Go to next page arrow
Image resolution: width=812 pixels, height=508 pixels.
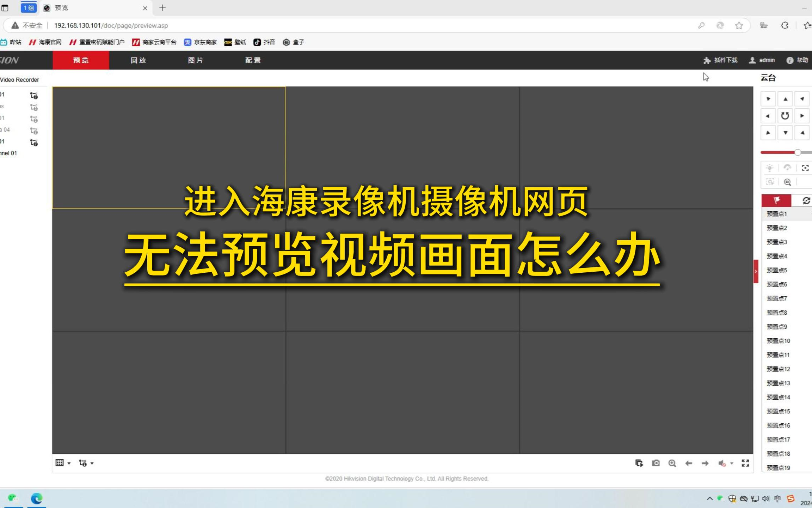coord(705,463)
